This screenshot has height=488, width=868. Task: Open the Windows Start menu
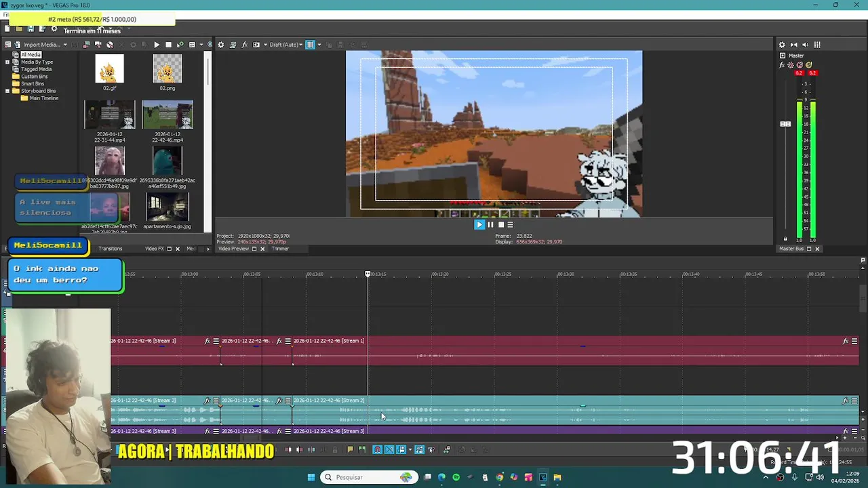coord(311,477)
